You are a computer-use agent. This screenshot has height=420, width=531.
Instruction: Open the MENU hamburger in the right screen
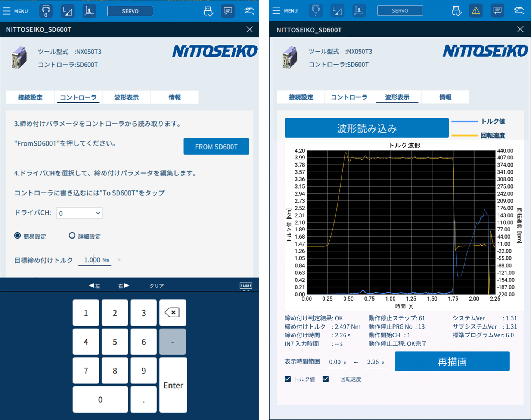[285, 11]
